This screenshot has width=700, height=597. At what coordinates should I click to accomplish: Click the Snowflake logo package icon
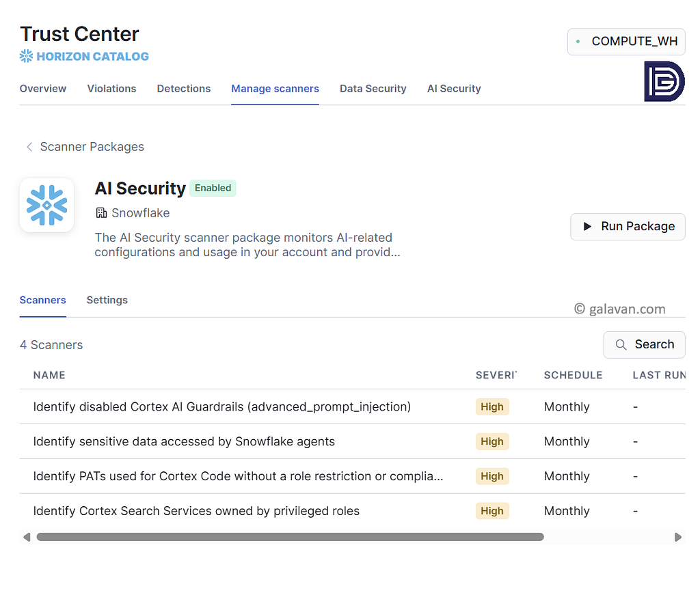(x=47, y=205)
